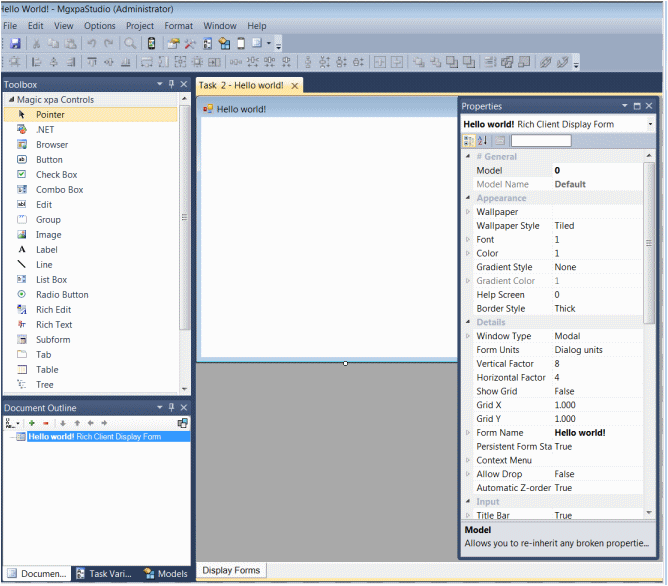Click alphabetical sort icon in Properties
Image resolution: width=668 pixels, height=586 pixels.
point(482,141)
